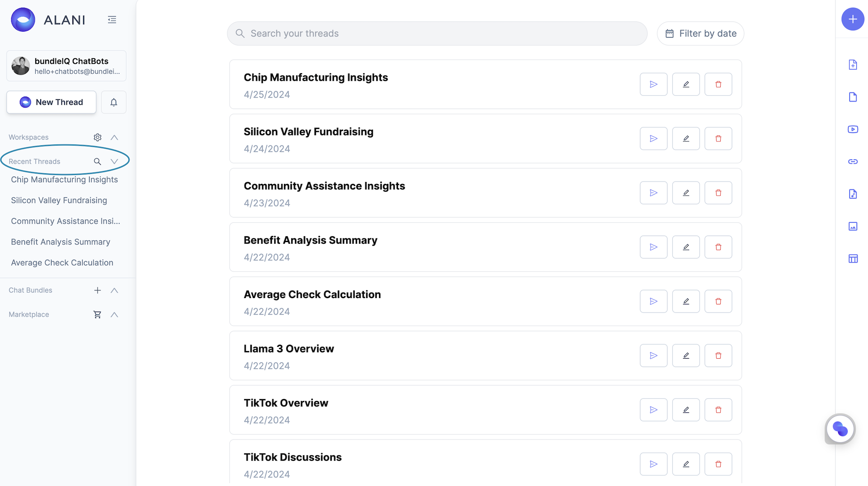Select the audio file icon on right sidebar
Screen dimensions: 868x486
[x=853, y=194]
